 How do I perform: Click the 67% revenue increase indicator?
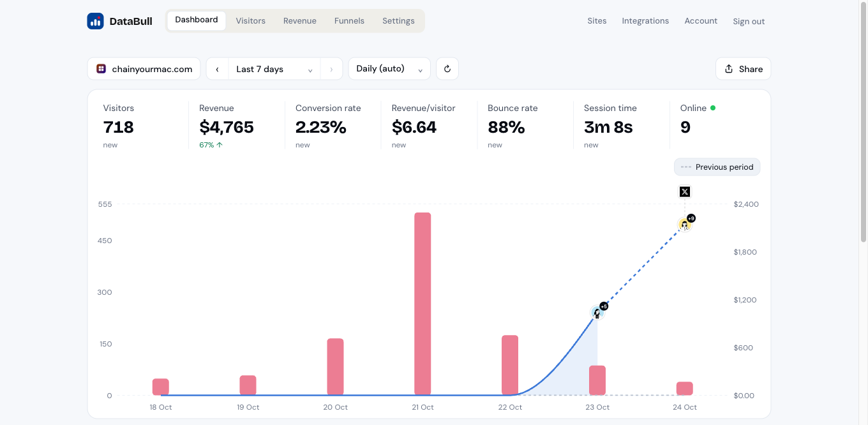click(211, 145)
